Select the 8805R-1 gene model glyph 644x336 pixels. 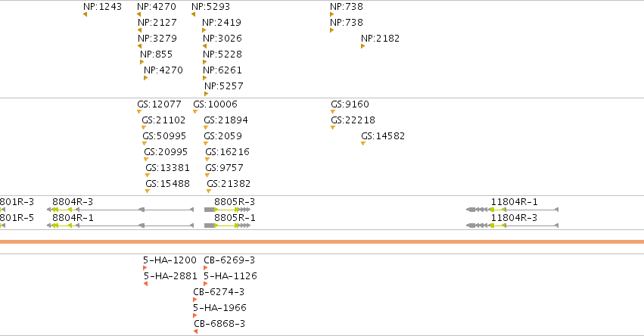click(x=228, y=226)
